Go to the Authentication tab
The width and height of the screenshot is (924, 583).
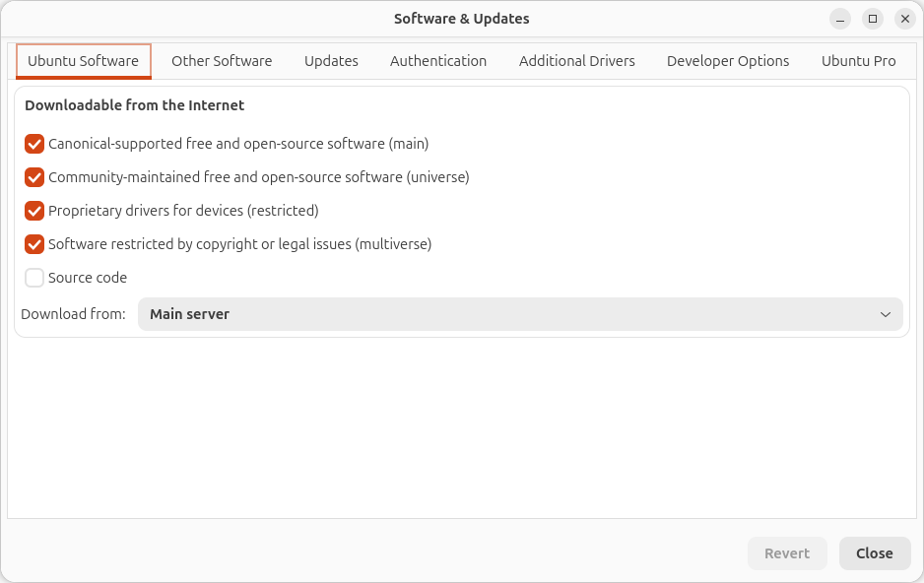tap(438, 61)
